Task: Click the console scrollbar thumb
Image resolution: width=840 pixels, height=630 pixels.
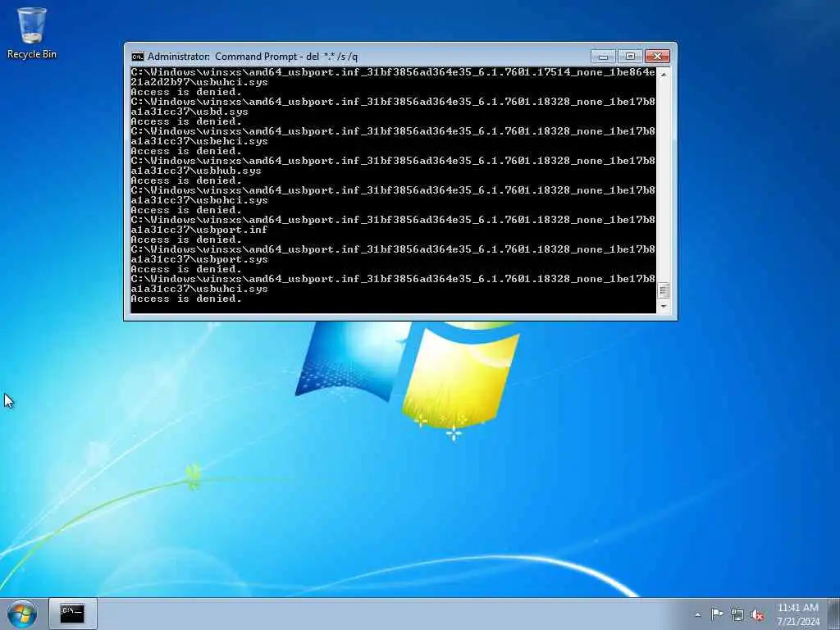Action: point(663,291)
